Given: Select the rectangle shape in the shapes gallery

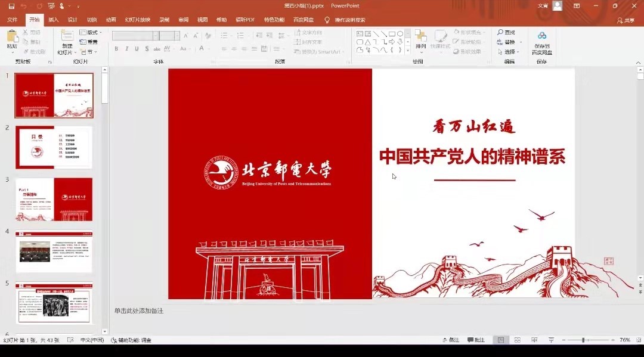Looking at the screenshot, I should tap(392, 33).
